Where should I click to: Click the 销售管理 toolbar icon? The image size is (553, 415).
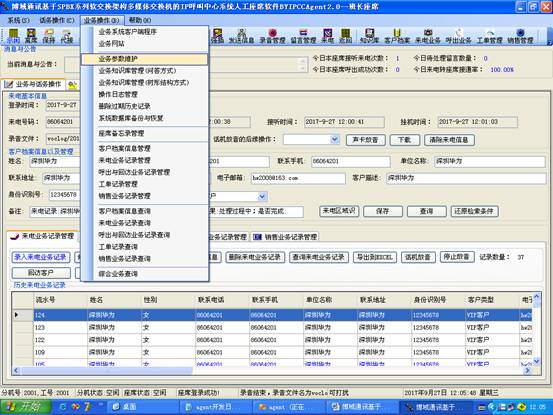(x=520, y=36)
